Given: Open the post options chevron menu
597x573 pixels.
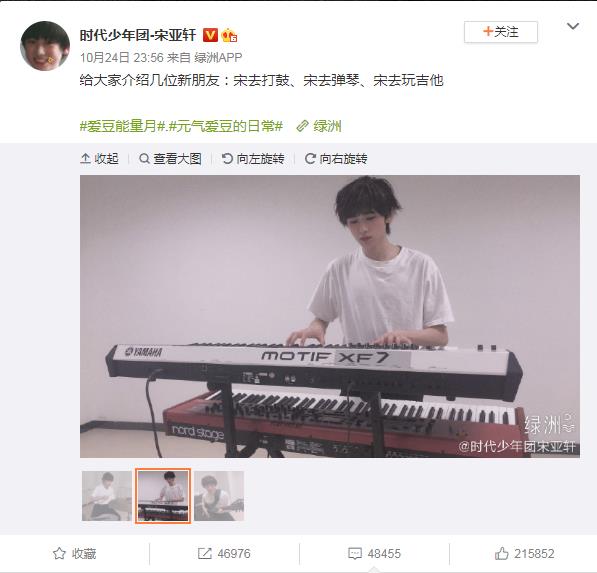Looking at the screenshot, I should tap(573, 26).
